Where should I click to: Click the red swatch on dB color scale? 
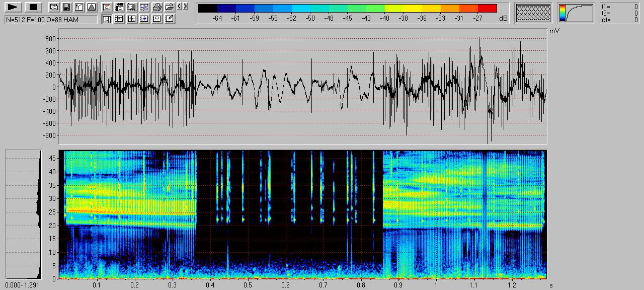tap(487, 8)
